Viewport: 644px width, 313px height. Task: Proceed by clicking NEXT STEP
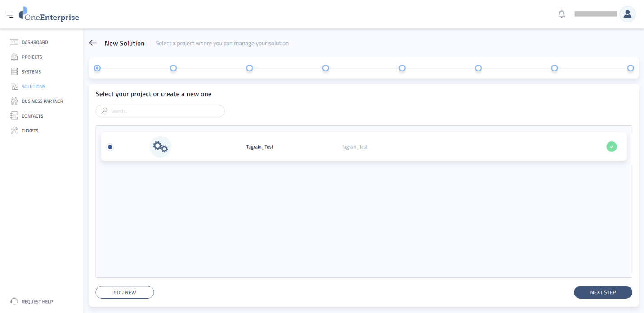pyautogui.click(x=603, y=292)
